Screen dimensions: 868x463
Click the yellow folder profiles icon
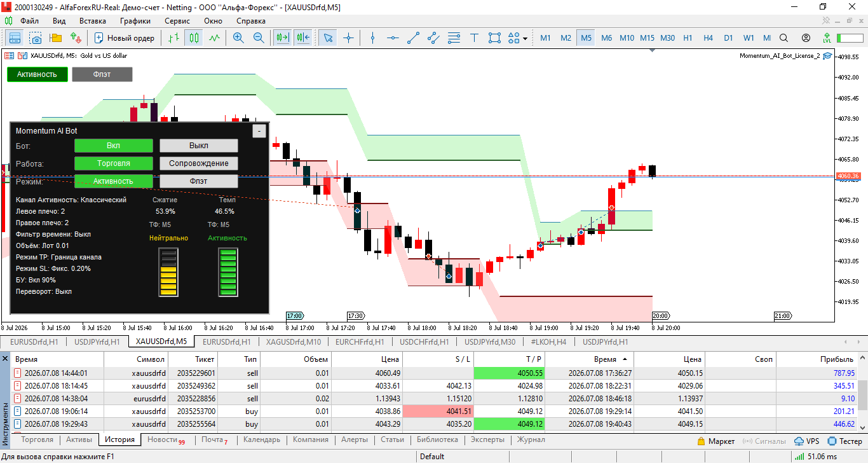tap(55, 38)
